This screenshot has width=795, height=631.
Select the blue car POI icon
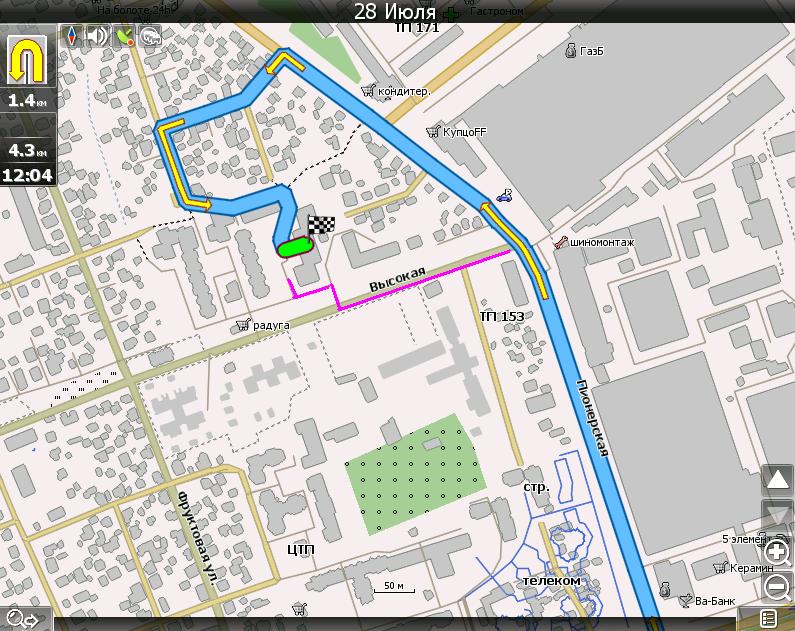[x=504, y=196]
